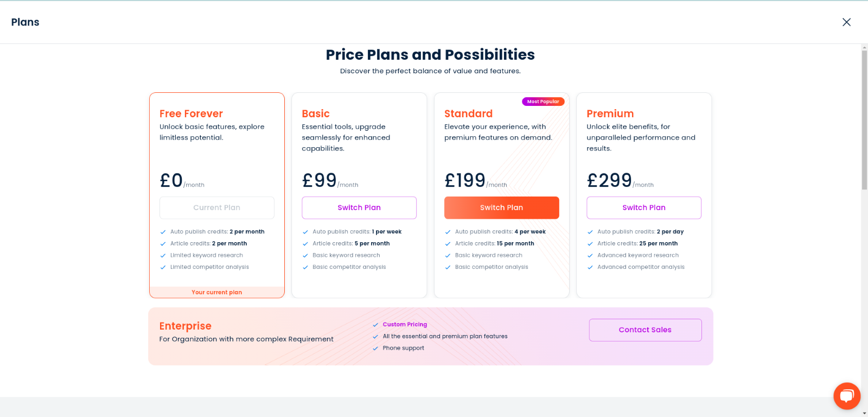Click Contact Sales for Enterprise
This screenshot has width=868, height=417.
tap(645, 330)
